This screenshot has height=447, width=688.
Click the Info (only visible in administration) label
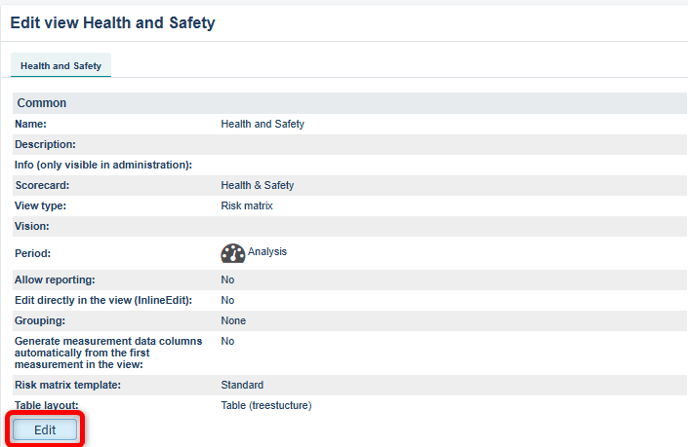point(103,164)
